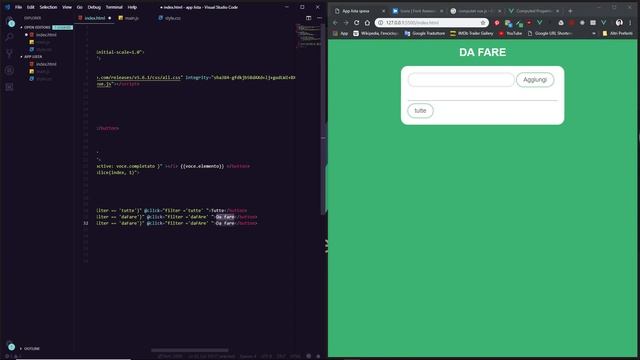Click the browser forward arrow
The height and width of the screenshot is (360, 640).
coord(346,23)
